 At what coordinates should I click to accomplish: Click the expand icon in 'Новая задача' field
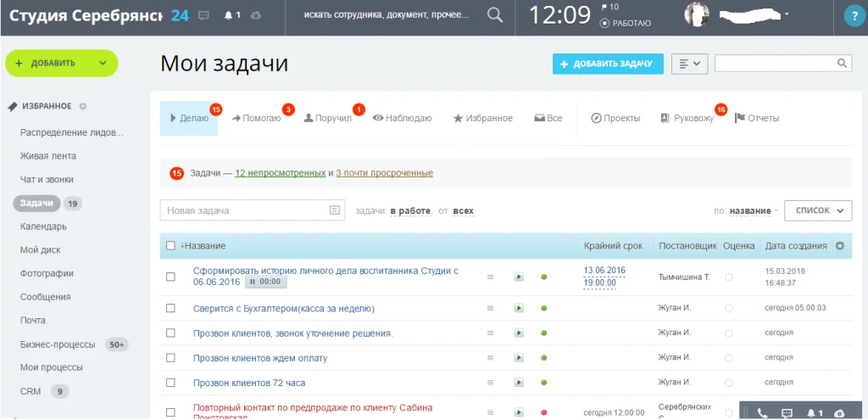335,210
